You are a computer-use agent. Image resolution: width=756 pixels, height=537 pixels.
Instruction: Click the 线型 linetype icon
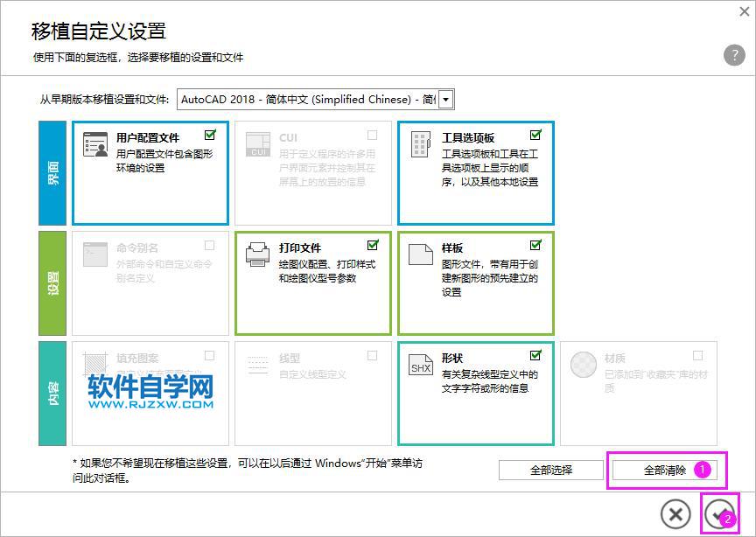pos(257,363)
